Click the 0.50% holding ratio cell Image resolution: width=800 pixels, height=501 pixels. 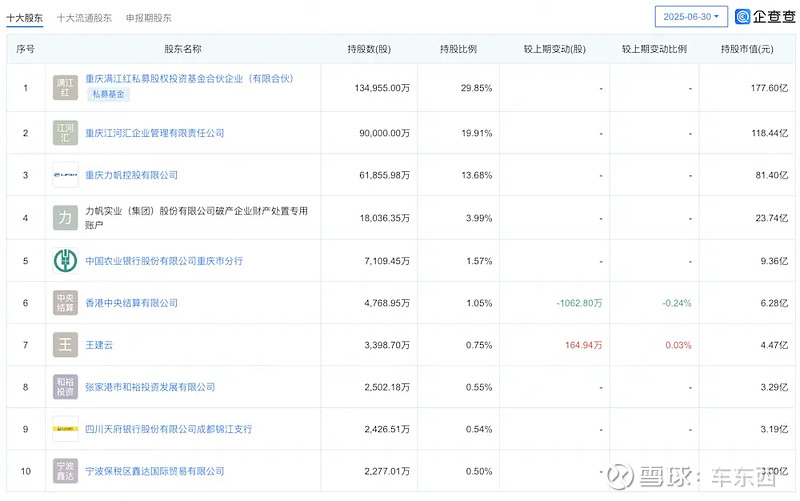[479, 471]
